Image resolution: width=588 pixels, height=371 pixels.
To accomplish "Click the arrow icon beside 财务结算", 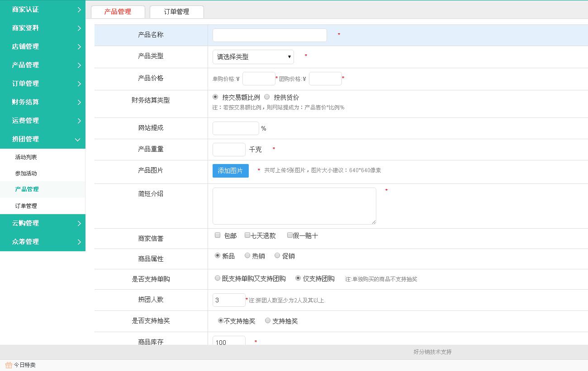I will point(79,102).
